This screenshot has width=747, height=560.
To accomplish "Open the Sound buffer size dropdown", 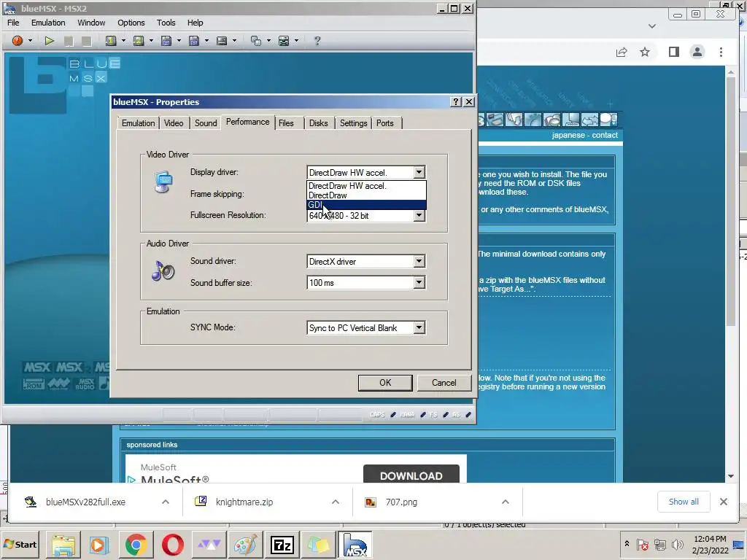I will pos(419,283).
